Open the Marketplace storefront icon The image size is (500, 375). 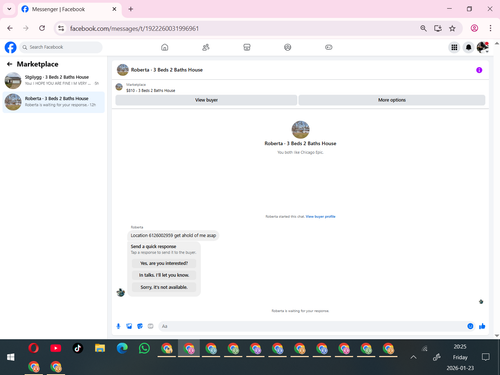247,47
